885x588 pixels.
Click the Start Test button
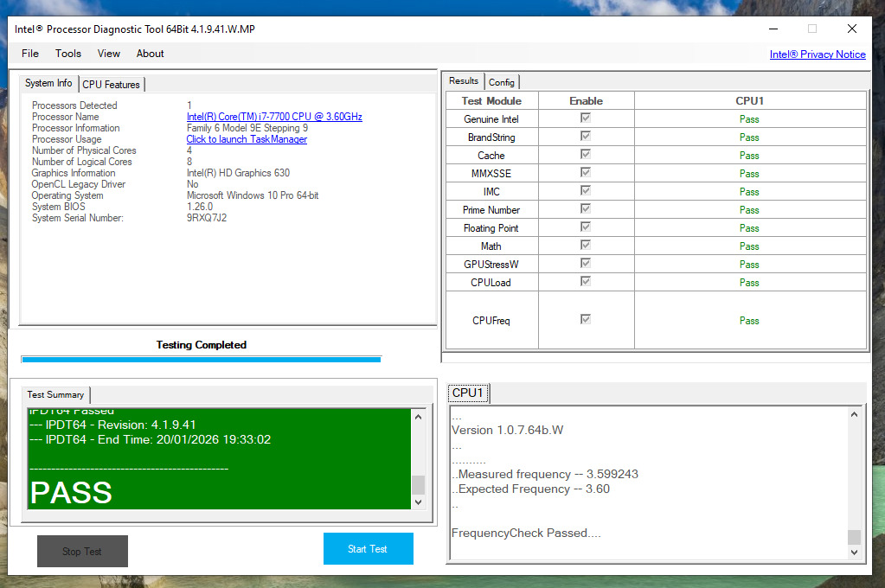(x=368, y=548)
